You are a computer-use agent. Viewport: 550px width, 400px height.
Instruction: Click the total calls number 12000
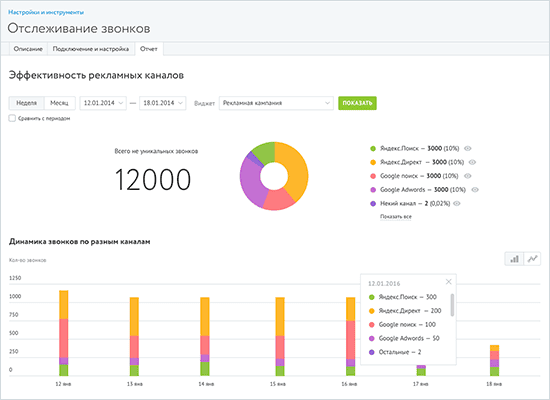coord(153,180)
